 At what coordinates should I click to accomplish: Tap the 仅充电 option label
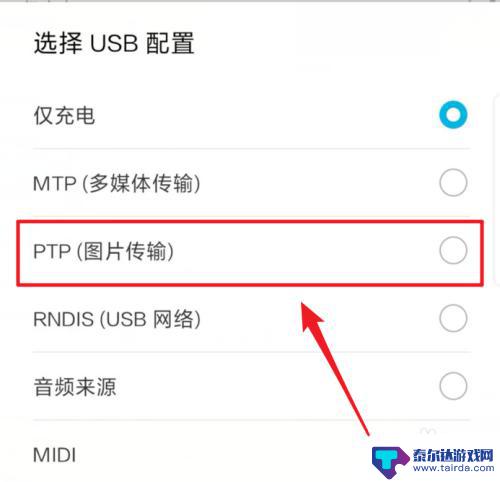pos(64,116)
